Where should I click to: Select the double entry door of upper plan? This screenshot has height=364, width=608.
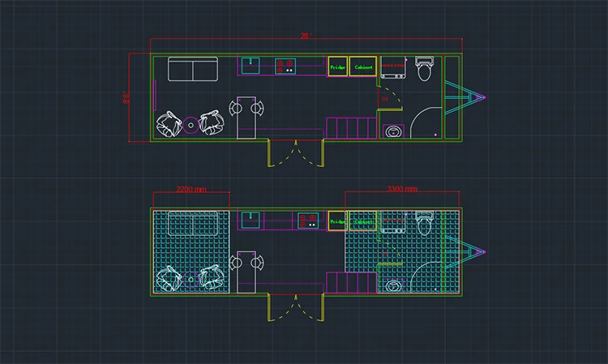tap(295, 153)
